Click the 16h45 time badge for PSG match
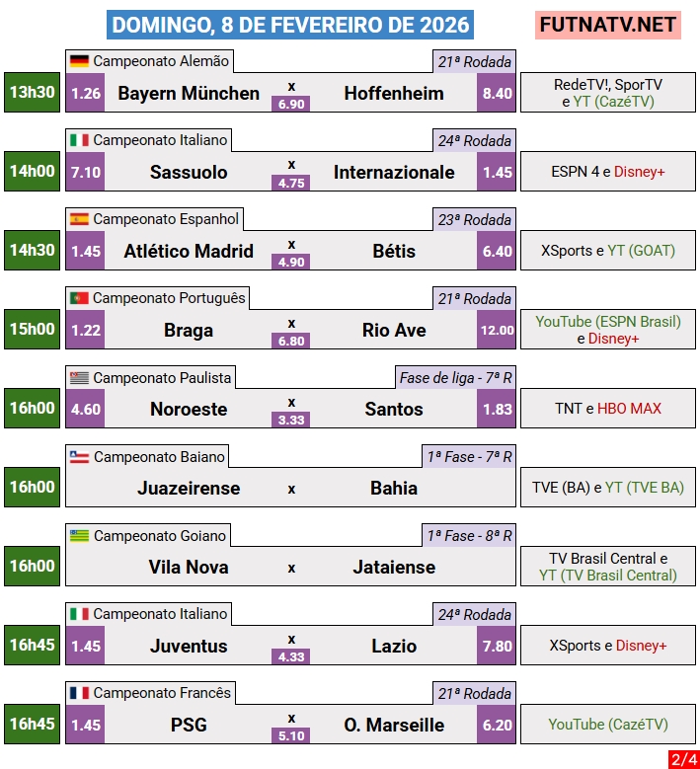This screenshot has width=700, height=769. tap(32, 725)
